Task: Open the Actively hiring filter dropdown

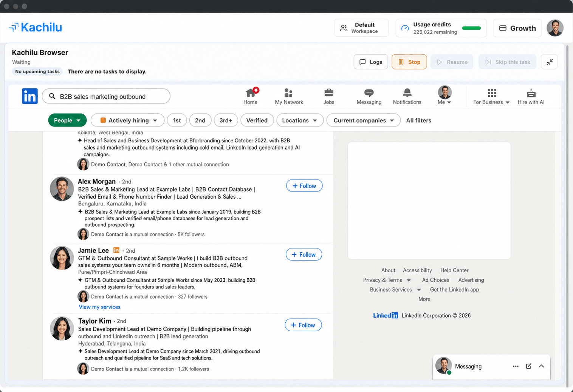Action: [128, 120]
